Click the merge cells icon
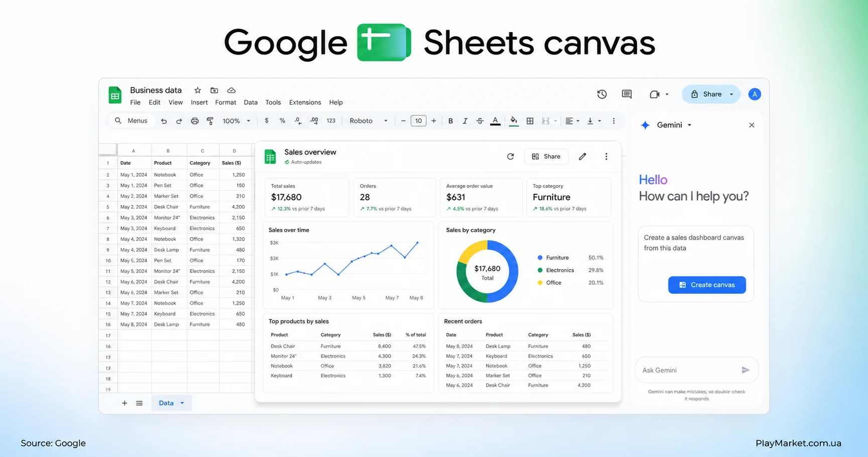The width and height of the screenshot is (868, 457). point(546,121)
